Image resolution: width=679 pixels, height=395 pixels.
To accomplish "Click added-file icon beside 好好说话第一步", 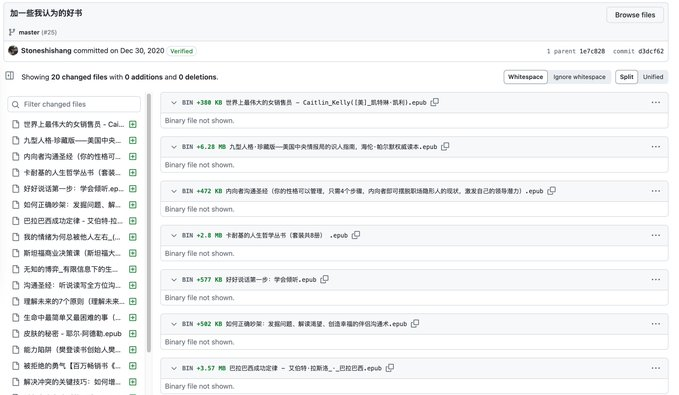I will coord(133,189).
